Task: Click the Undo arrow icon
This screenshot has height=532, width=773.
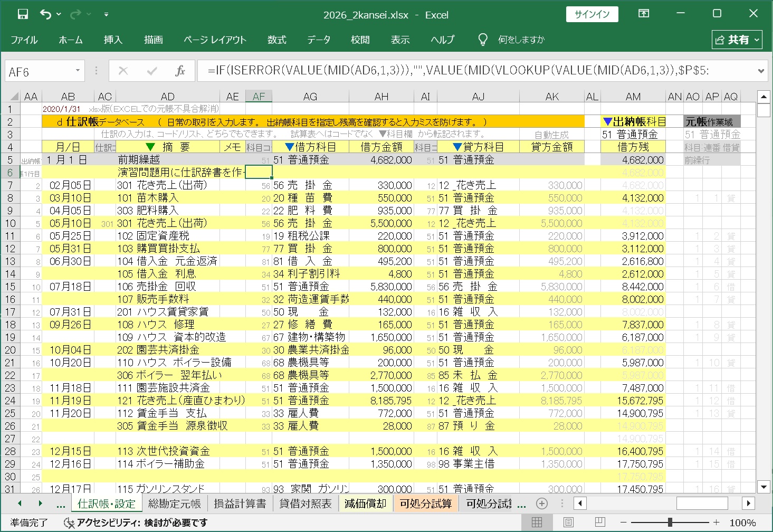Action: (x=46, y=14)
